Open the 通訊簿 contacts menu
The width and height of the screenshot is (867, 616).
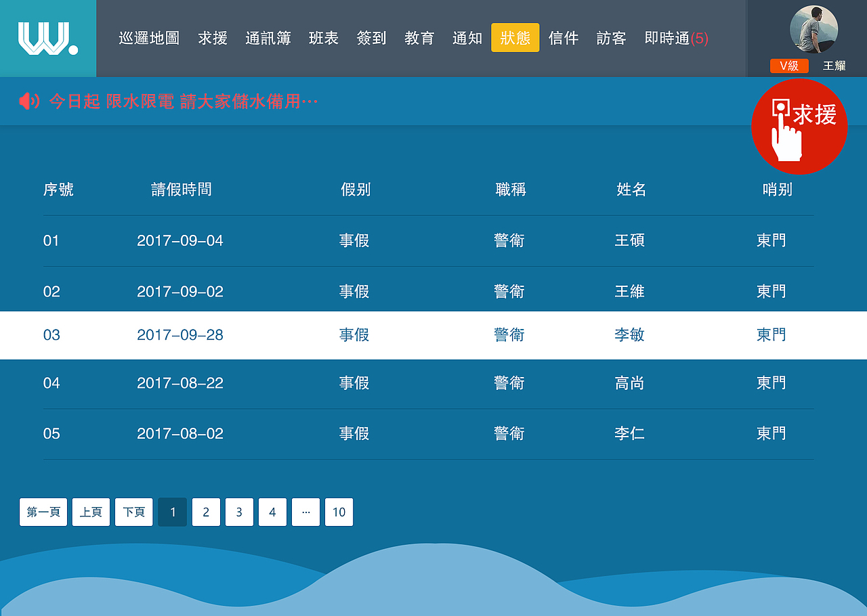[x=268, y=39]
